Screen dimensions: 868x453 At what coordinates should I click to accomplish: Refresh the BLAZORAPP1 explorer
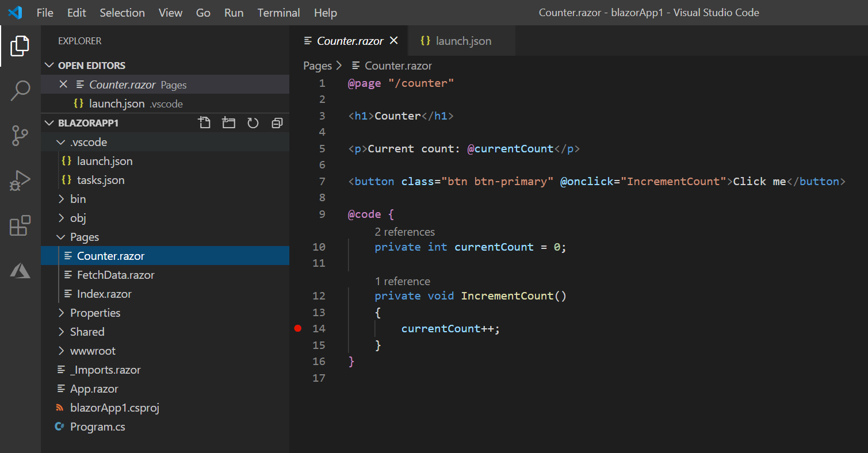point(253,122)
